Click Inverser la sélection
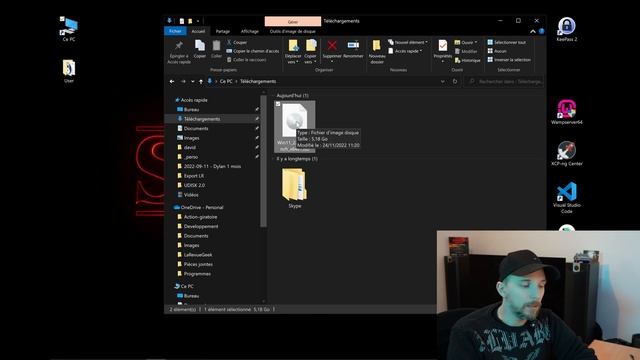The height and width of the screenshot is (360, 640). click(509, 60)
